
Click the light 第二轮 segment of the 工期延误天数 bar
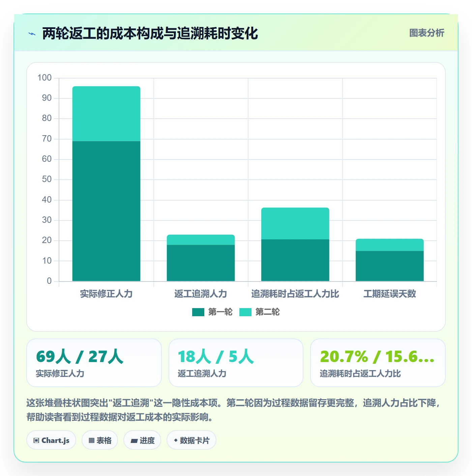point(389,245)
